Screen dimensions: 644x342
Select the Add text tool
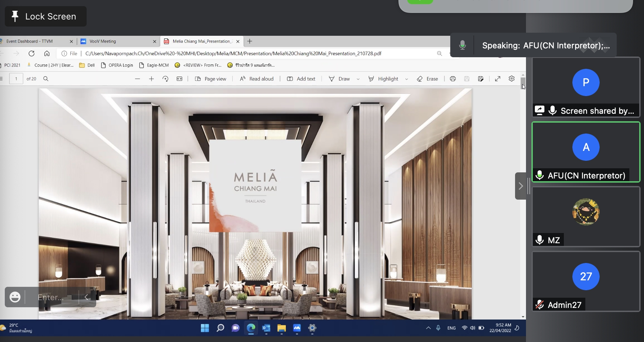301,79
